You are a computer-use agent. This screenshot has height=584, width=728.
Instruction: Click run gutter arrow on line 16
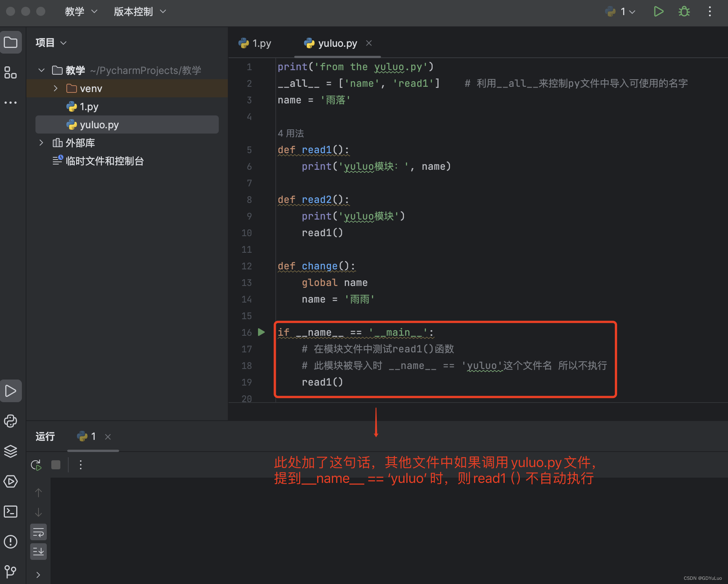point(261,332)
